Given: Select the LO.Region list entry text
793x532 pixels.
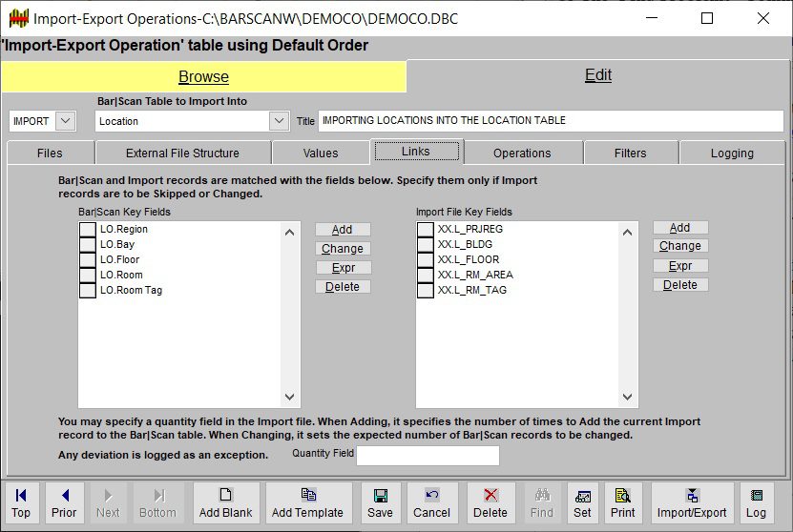Looking at the screenshot, I should pos(124,230).
